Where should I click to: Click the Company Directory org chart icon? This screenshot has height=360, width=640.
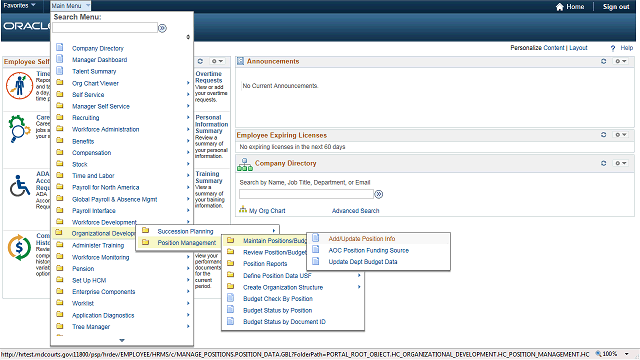[x=244, y=164]
